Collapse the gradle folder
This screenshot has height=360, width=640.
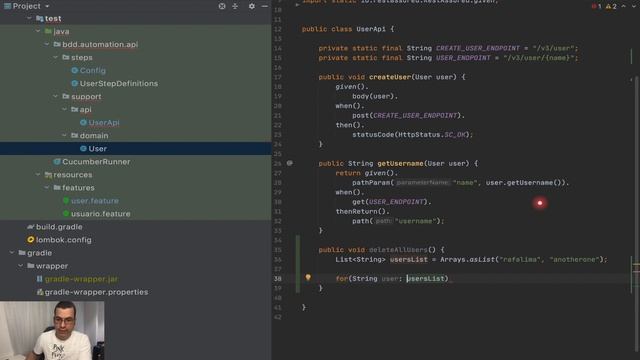12,253
